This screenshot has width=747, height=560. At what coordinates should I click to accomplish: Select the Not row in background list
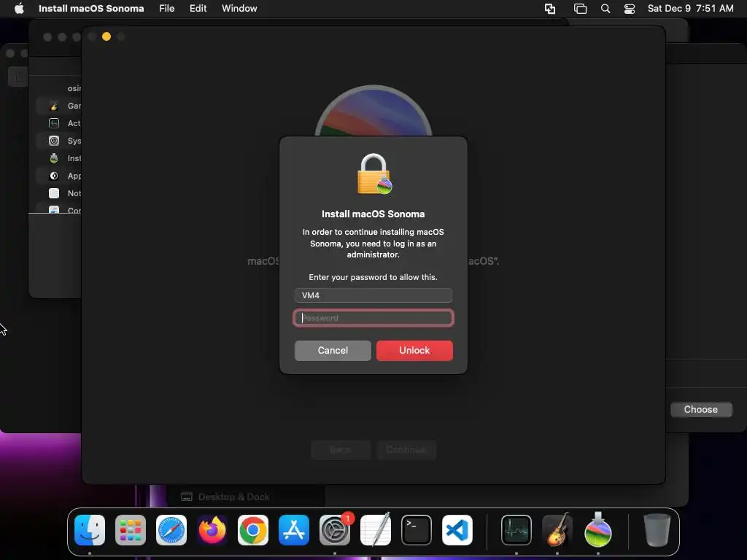(58, 193)
